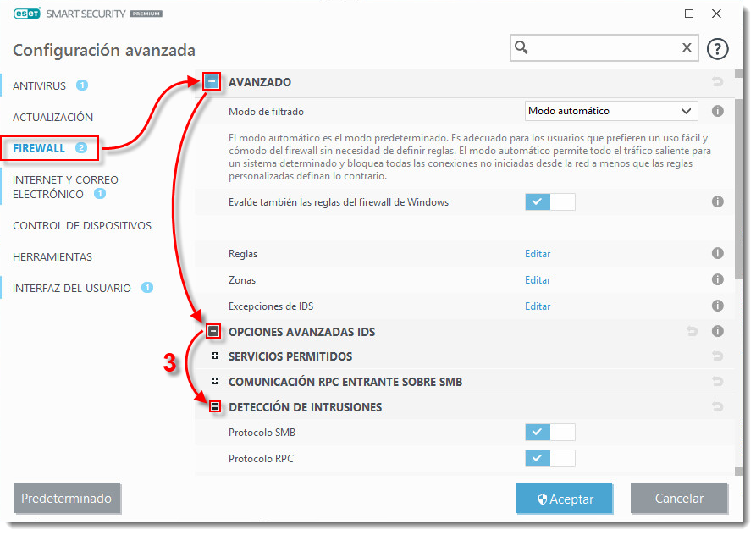756x535 pixels.
Task: Click info icon for Zonas row
Action: 717,279
